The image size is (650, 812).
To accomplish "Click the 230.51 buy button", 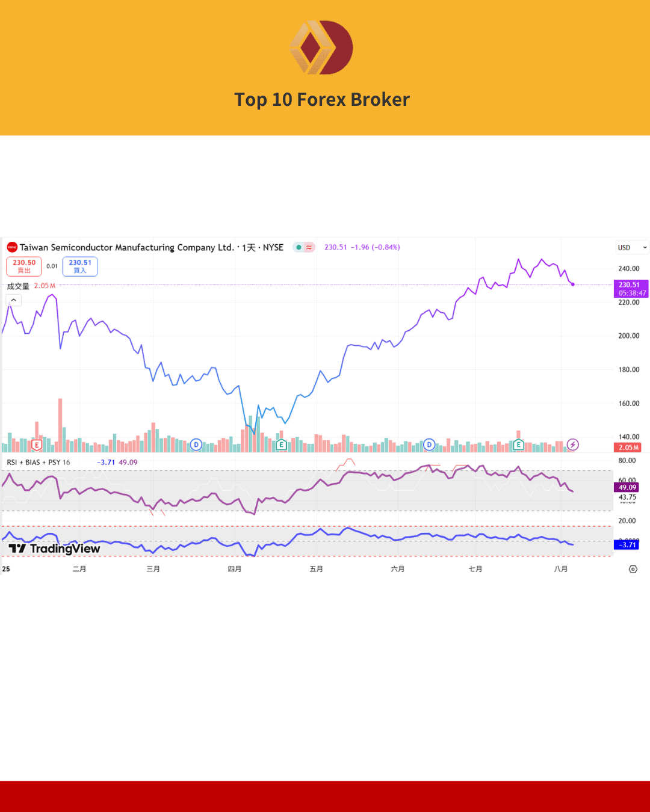I will [x=80, y=266].
